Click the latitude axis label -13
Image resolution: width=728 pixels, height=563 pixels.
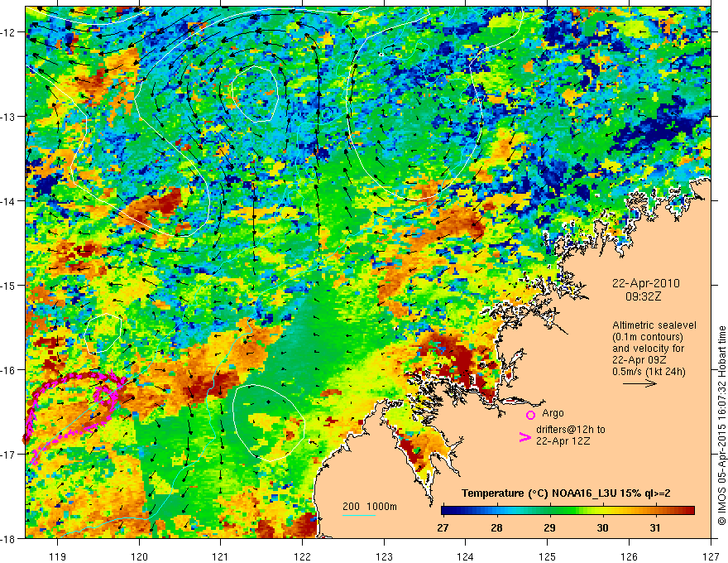tap(8, 117)
